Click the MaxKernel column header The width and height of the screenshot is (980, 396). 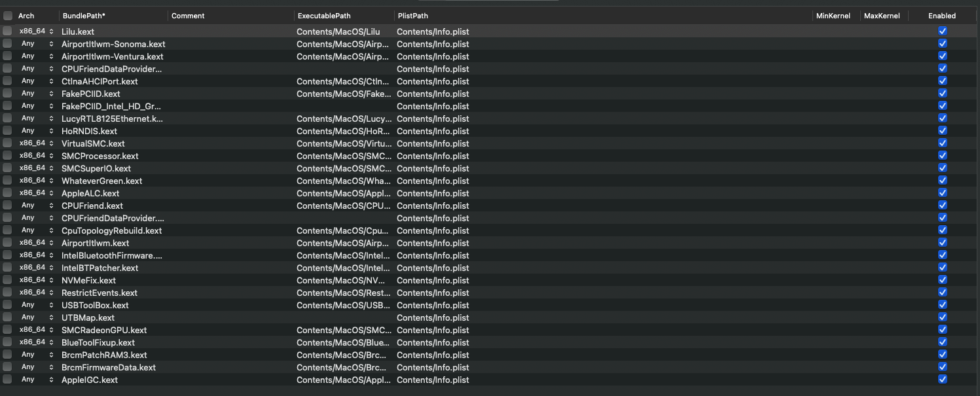coord(882,16)
